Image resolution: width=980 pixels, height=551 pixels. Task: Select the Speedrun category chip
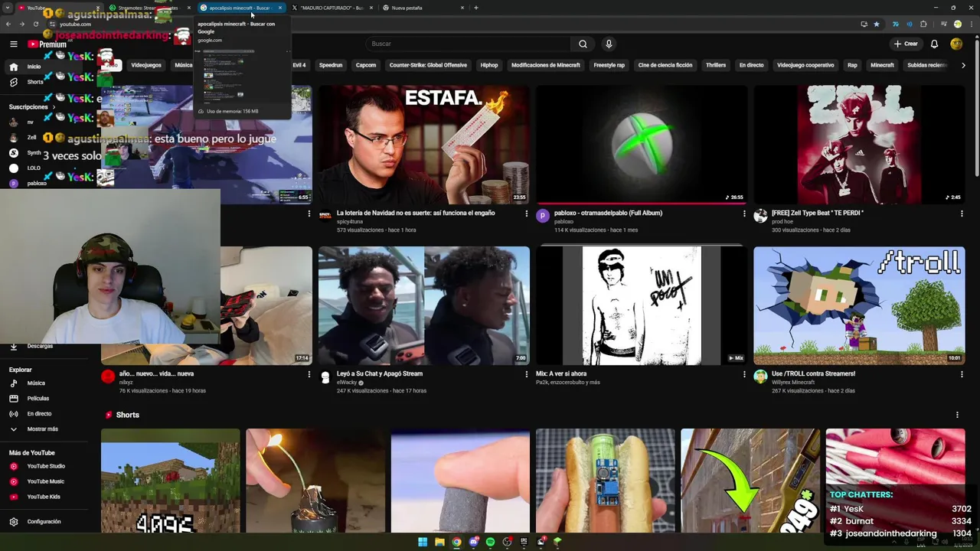tap(331, 65)
